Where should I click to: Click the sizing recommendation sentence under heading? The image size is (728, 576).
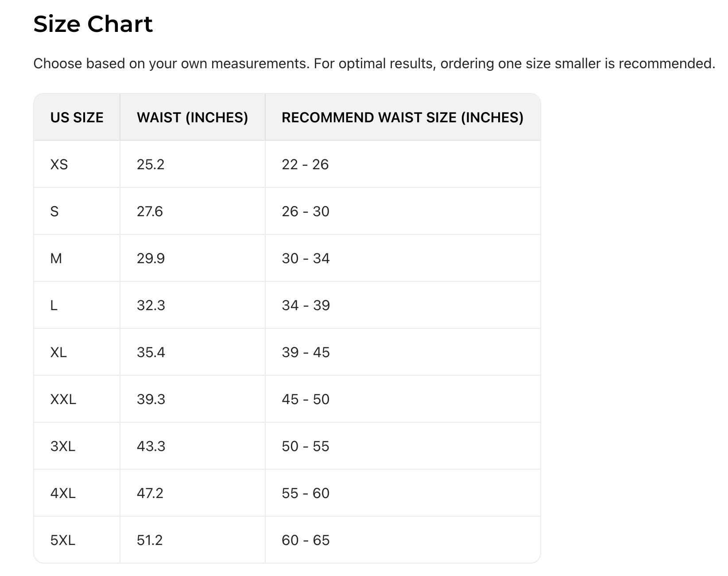(374, 63)
